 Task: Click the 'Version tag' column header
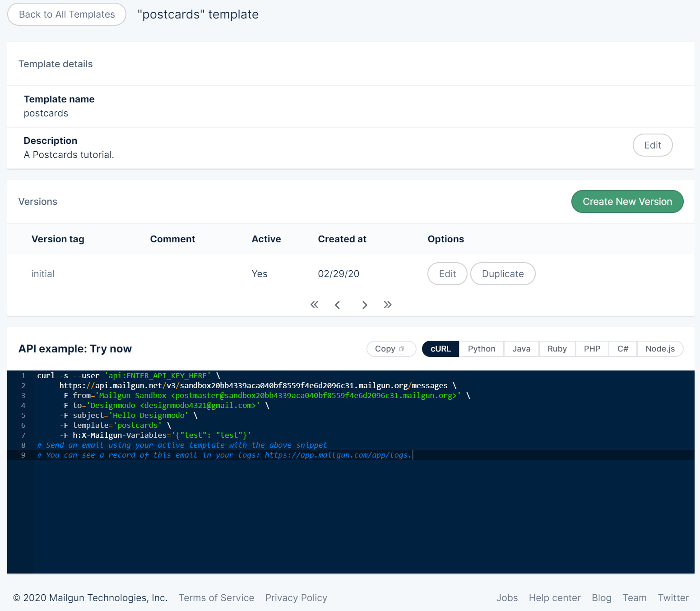coord(58,239)
